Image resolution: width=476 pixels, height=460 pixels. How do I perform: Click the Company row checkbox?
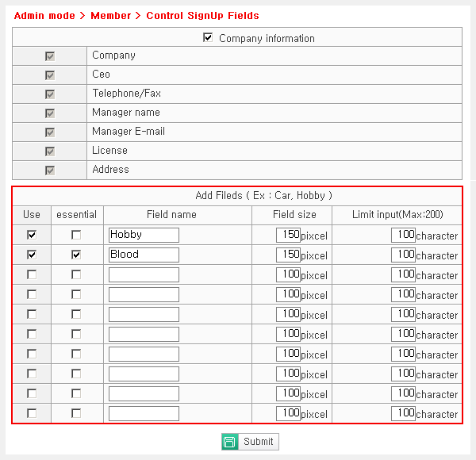point(50,56)
